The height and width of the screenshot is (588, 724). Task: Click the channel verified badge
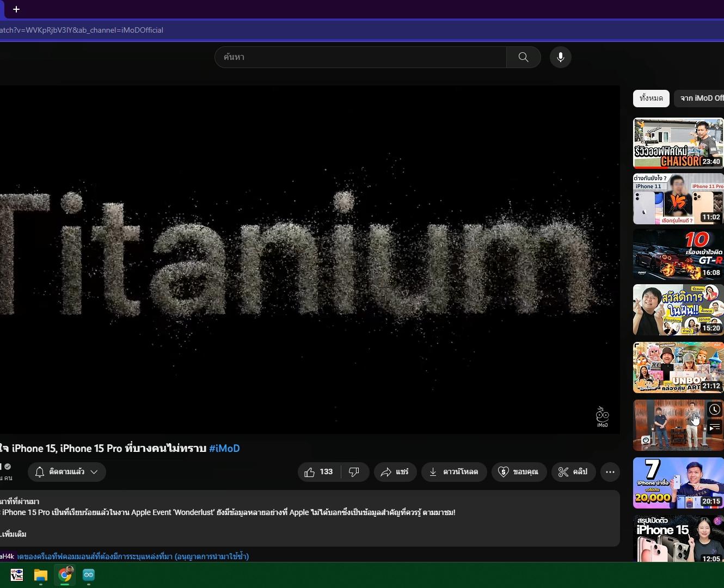(x=8, y=467)
